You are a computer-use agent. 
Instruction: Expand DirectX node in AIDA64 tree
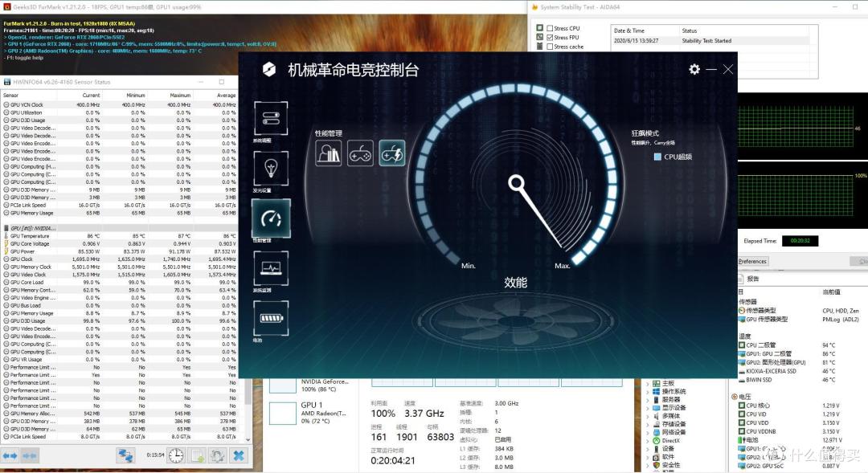click(x=649, y=441)
